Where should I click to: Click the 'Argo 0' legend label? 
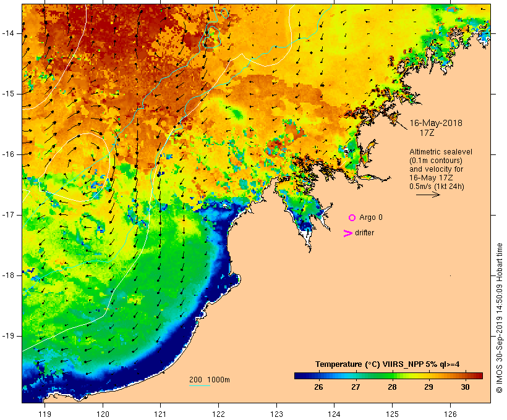[x=371, y=217]
